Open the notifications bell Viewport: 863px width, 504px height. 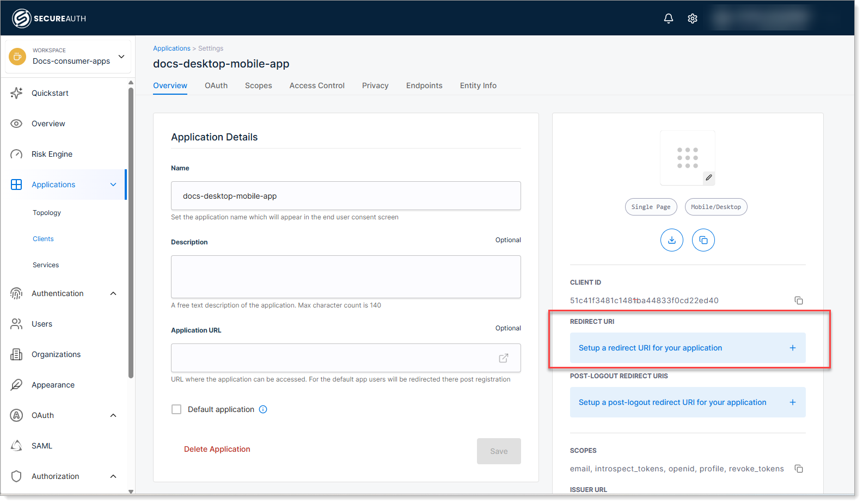[669, 19]
